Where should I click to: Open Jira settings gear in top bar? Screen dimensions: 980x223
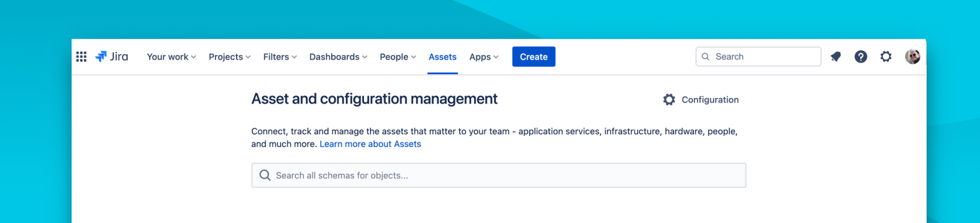click(x=886, y=57)
